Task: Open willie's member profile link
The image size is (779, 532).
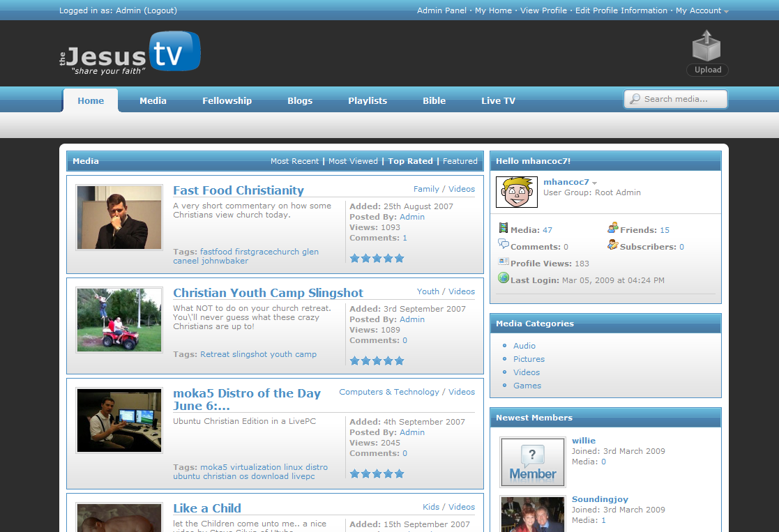Action: coord(583,441)
